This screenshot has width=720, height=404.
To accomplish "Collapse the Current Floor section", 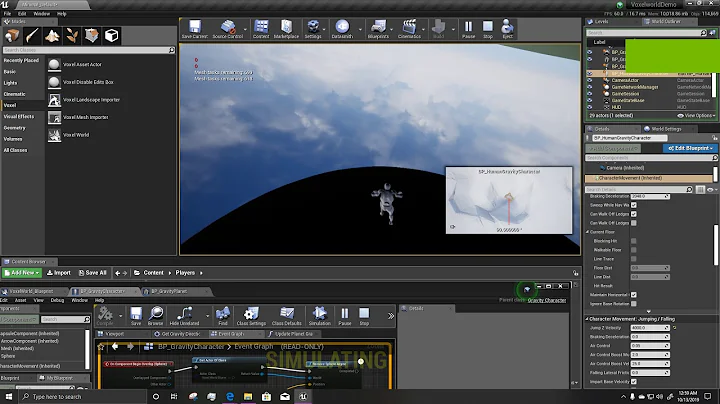I will [587, 232].
